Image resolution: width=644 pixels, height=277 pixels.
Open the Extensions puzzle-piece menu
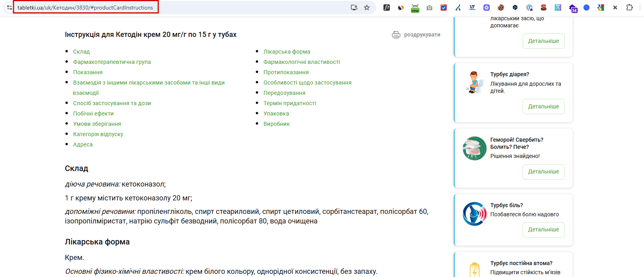[629, 8]
